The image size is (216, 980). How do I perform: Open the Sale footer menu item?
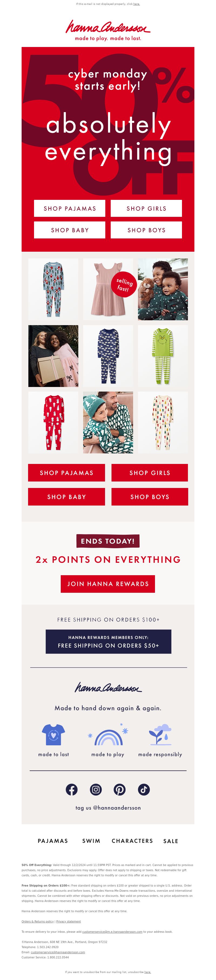click(171, 841)
